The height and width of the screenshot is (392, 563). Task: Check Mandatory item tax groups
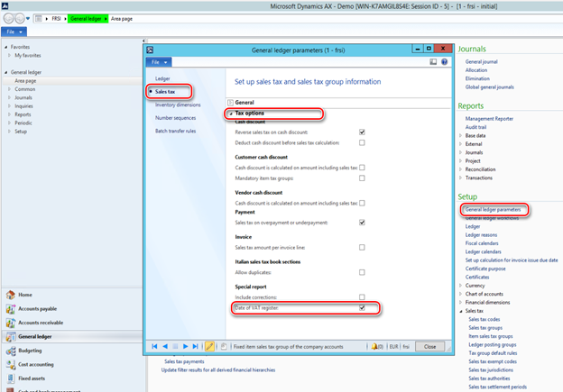[x=362, y=178]
